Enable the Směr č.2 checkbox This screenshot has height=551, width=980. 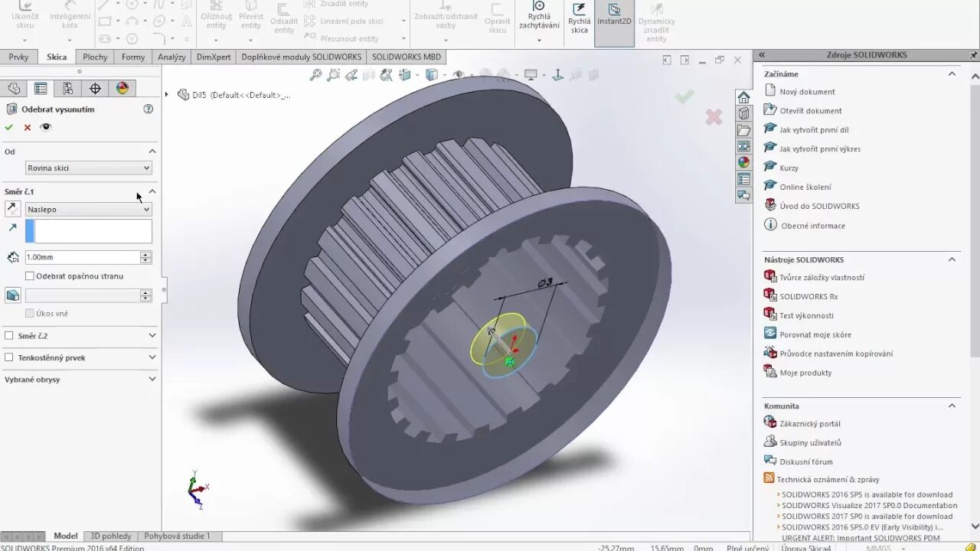9,335
